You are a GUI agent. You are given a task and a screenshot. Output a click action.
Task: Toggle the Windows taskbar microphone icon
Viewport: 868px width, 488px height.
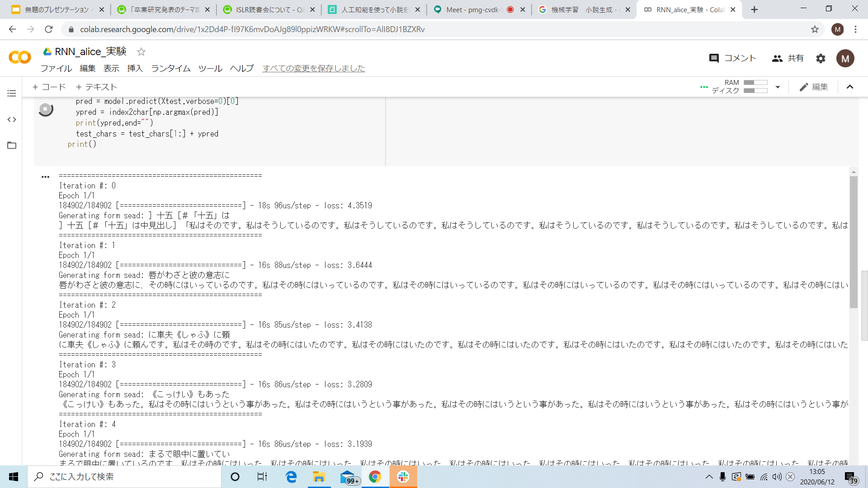pos(722,477)
